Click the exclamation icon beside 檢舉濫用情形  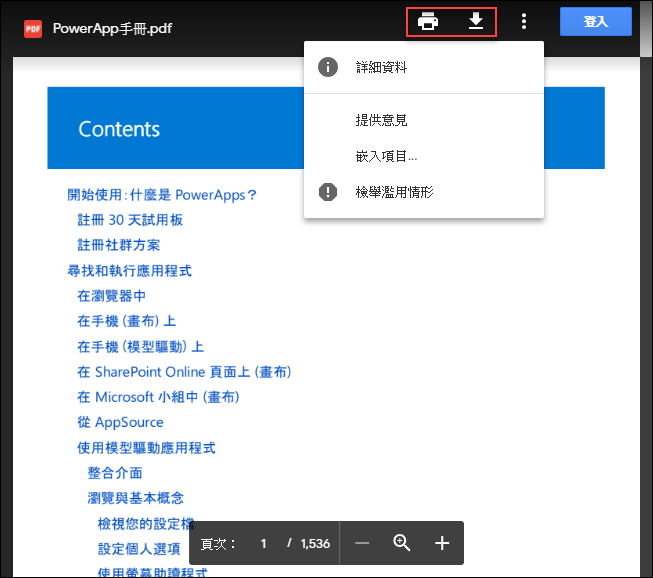(x=328, y=192)
